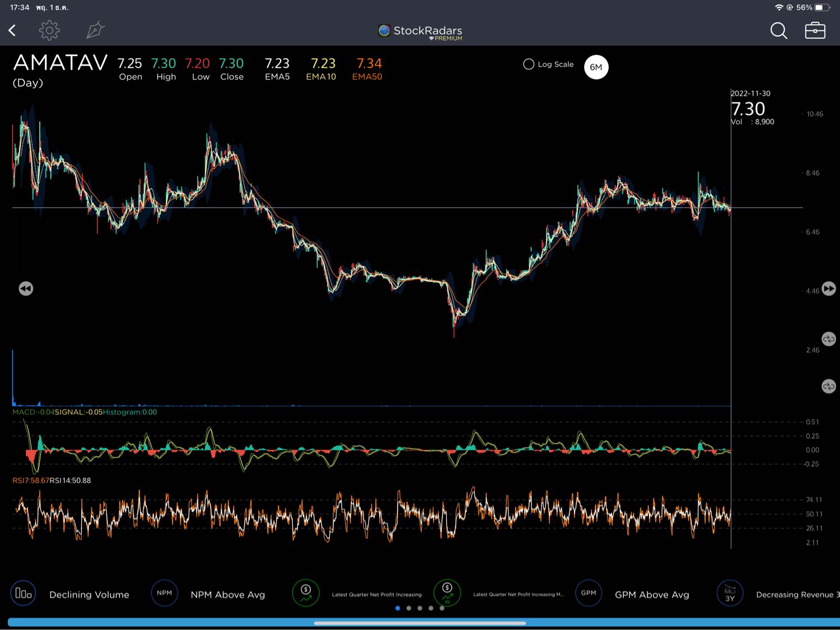Select the pen drawing tool icon
Image resolution: width=840 pixels, height=630 pixels.
click(95, 30)
